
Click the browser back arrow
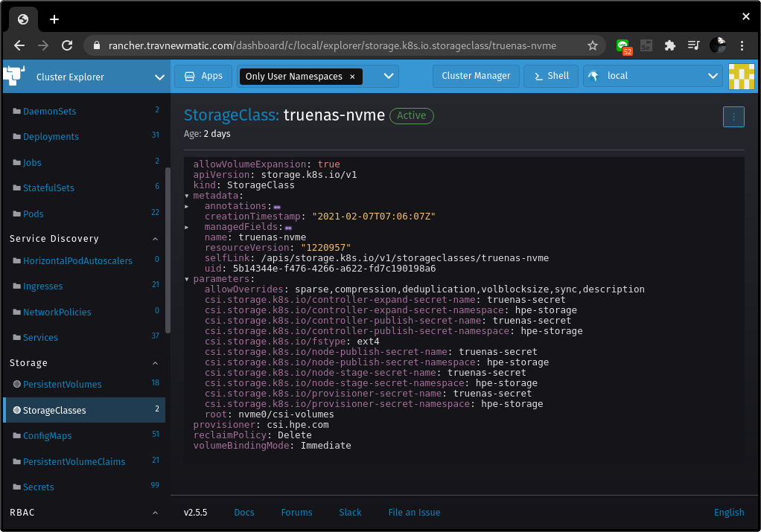pyautogui.click(x=19, y=45)
